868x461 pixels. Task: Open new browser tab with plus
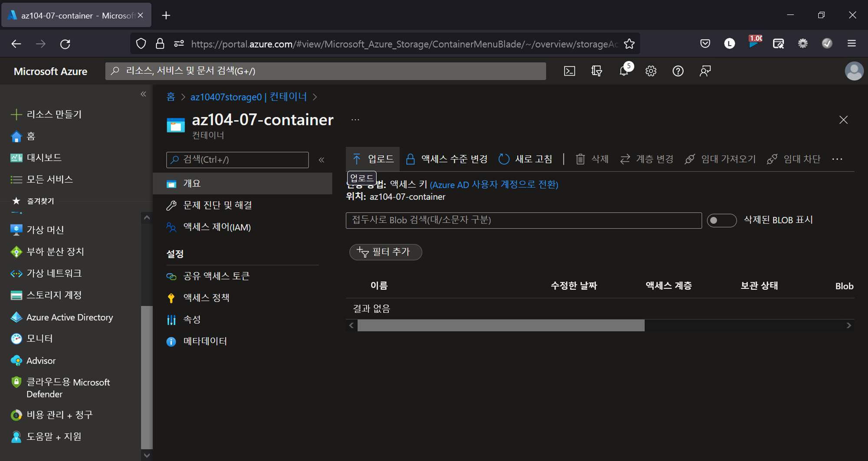point(166,16)
